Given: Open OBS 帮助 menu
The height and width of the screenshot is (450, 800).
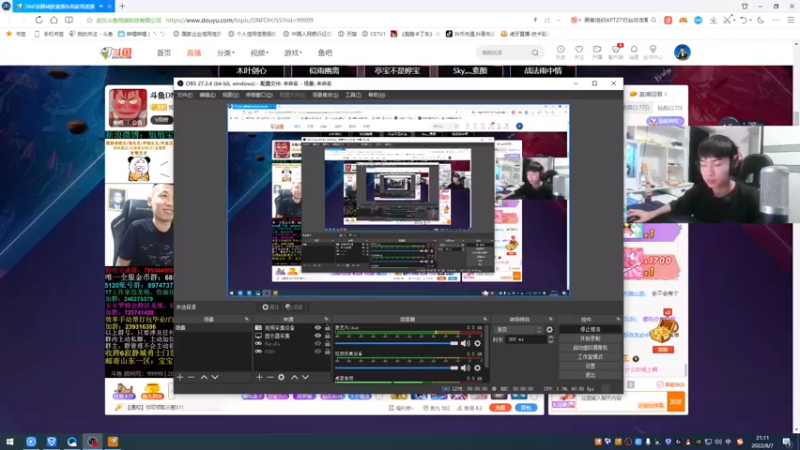Looking at the screenshot, I should [x=377, y=95].
